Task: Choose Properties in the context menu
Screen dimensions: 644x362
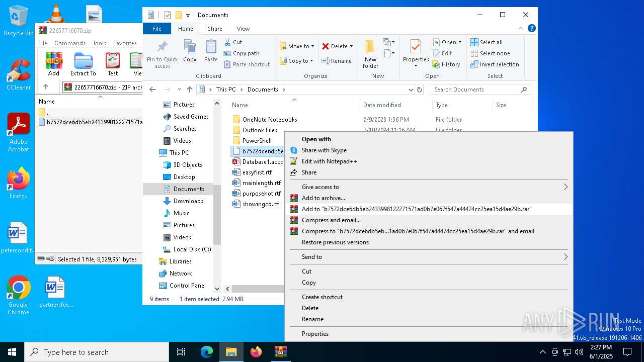Action: pos(429,334)
